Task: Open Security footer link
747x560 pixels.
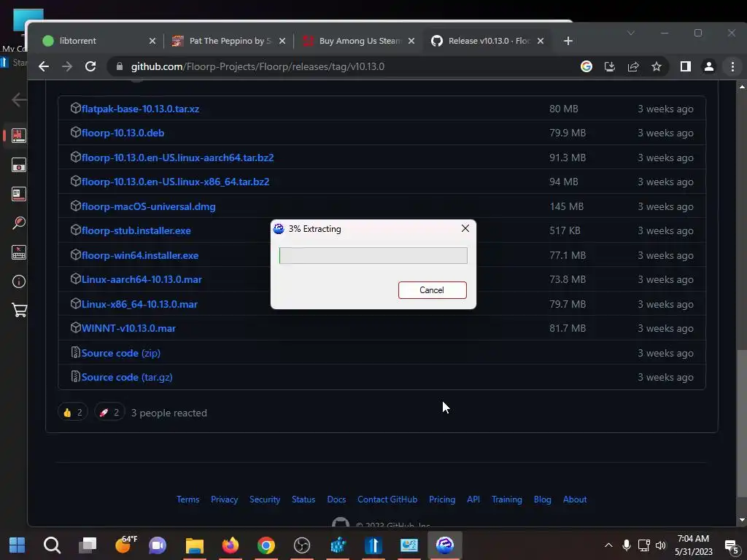Action: 265,499
